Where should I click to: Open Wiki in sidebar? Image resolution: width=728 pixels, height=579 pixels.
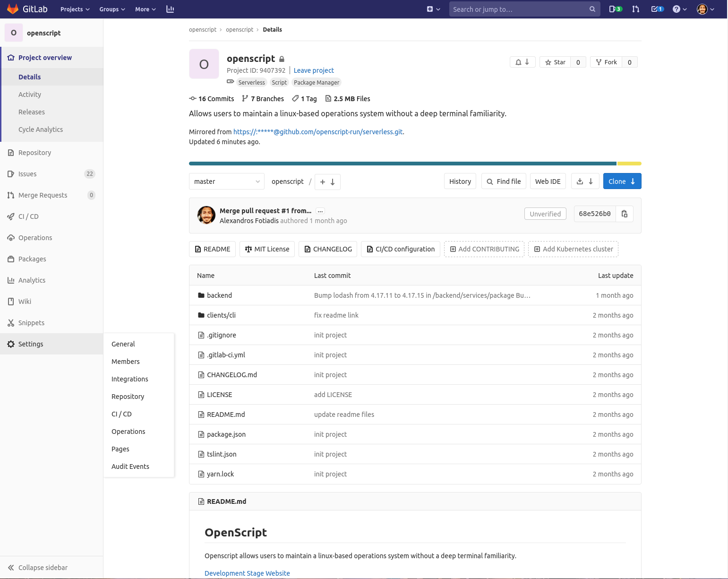click(51, 302)
